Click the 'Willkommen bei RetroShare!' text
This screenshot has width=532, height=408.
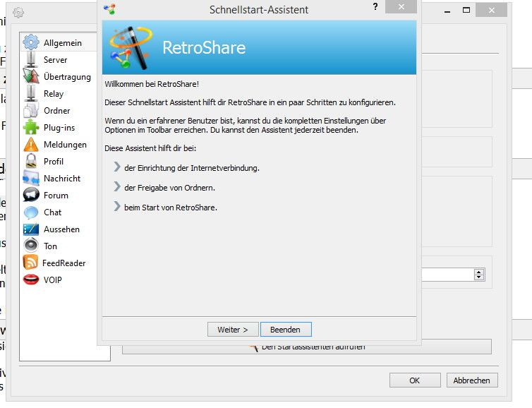[152, 84]
